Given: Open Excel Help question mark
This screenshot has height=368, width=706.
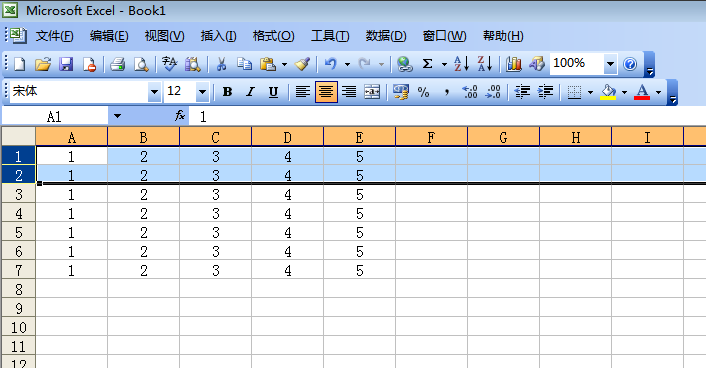Looking at the screenshot, I should coord(630,64).
